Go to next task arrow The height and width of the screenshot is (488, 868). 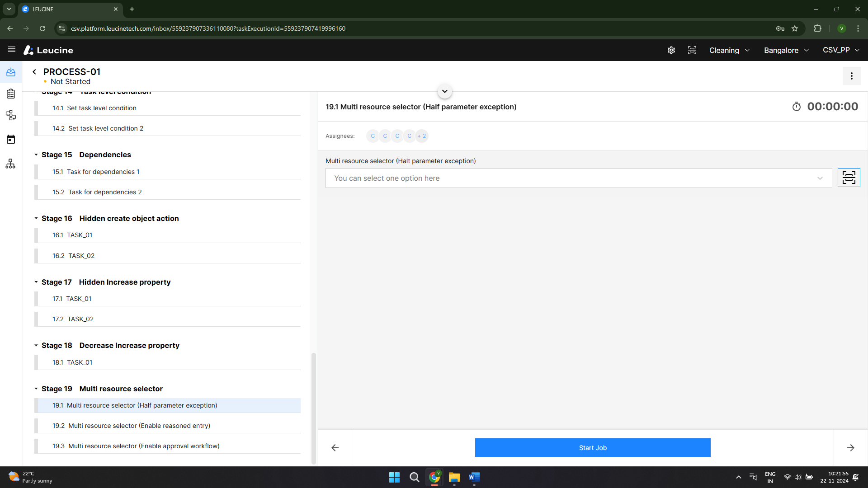850,448
